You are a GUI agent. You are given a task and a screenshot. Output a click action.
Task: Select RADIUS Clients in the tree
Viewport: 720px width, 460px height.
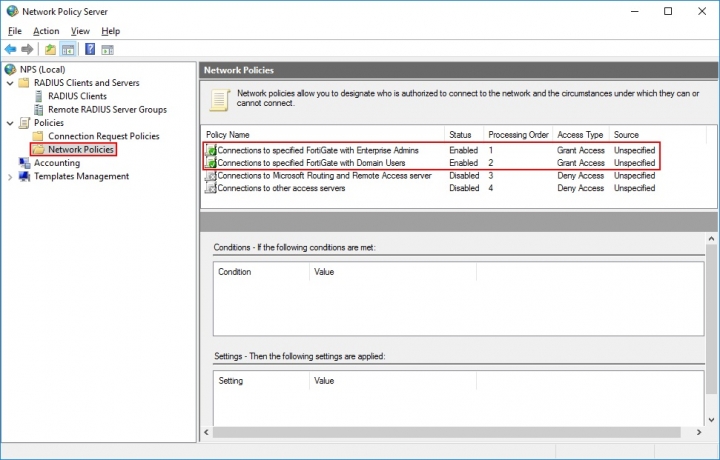pyautogui.click(x=77, y=96)
